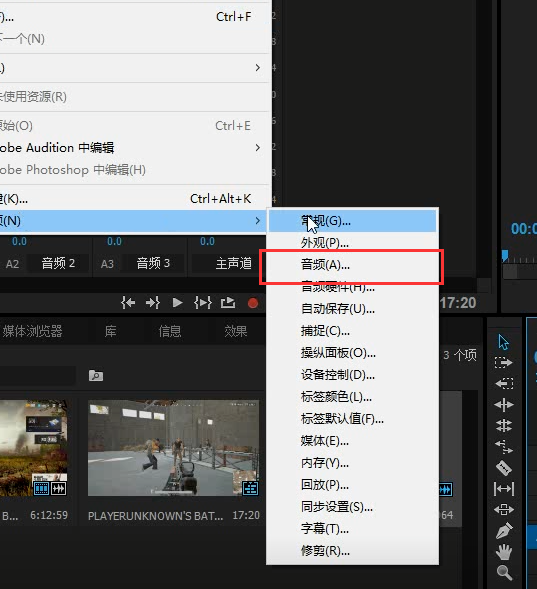Open 标签默认值(F)... preferences
The width and height of the screenshot is (537, 589).
352,418
